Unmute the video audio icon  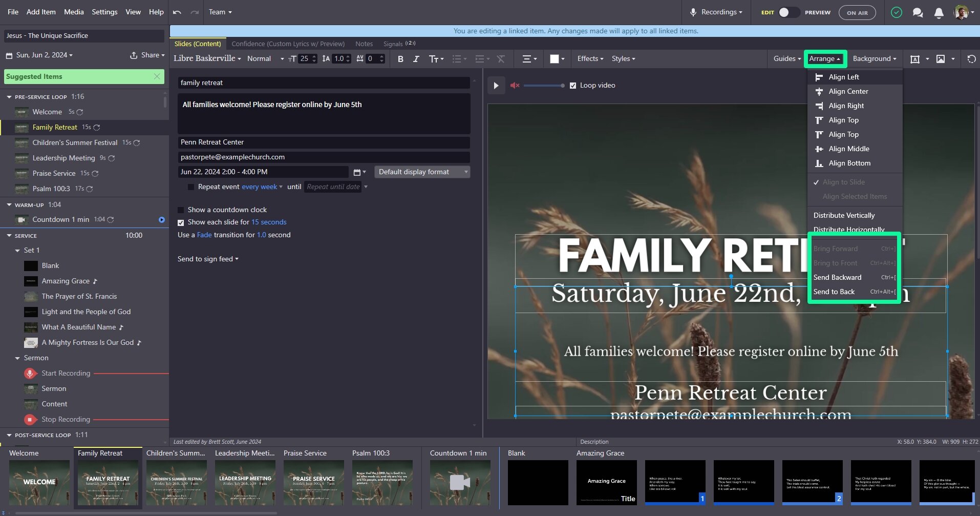(515, 86)
